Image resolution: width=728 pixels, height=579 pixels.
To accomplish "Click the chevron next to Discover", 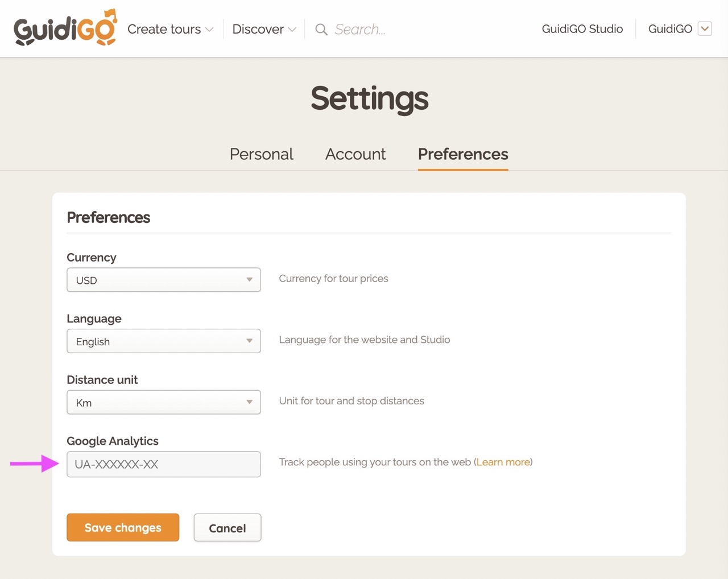I will 292,30.
